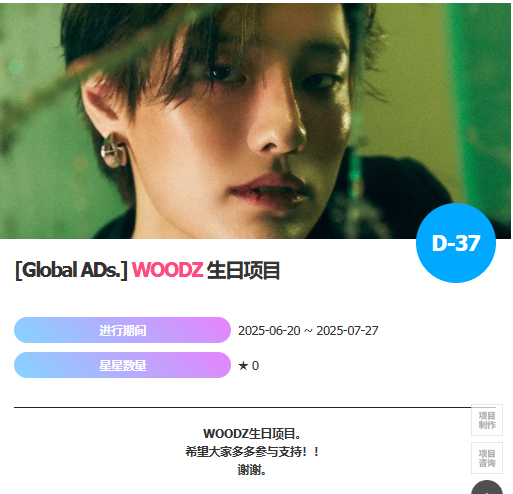Click the pink WOODZ name in title

click(x=167, y=270)
